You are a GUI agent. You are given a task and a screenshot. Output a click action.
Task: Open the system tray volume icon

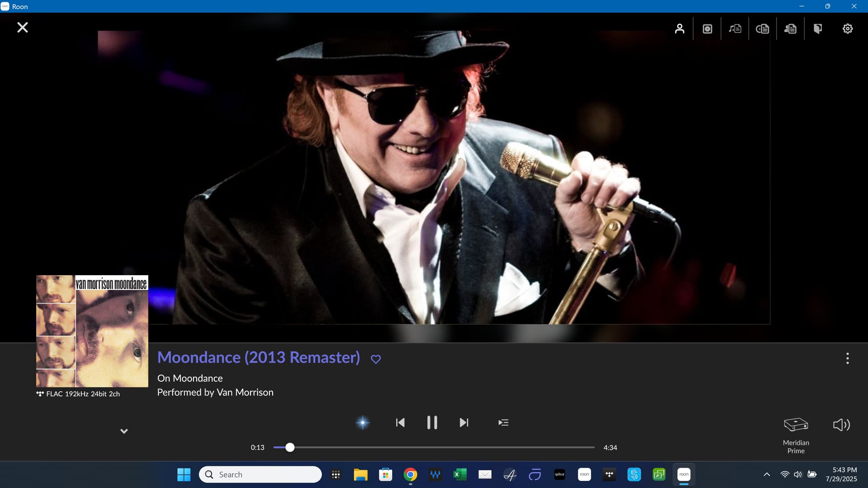pyautogui.click(x=798, y=474)
